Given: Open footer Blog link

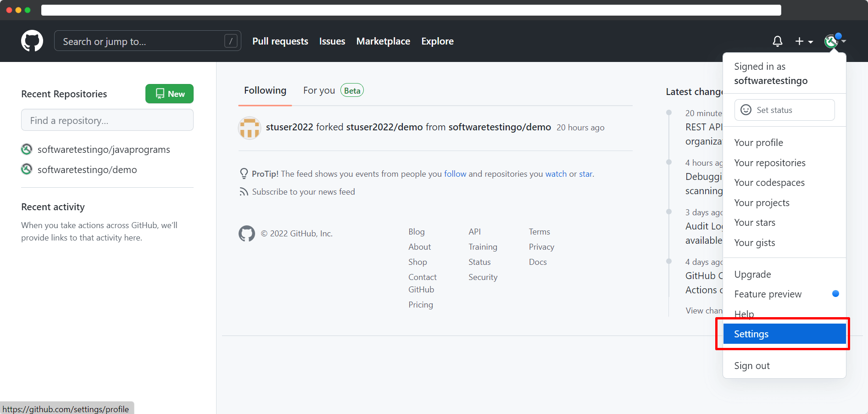Looking at the screenshot, I should [417, 232].
